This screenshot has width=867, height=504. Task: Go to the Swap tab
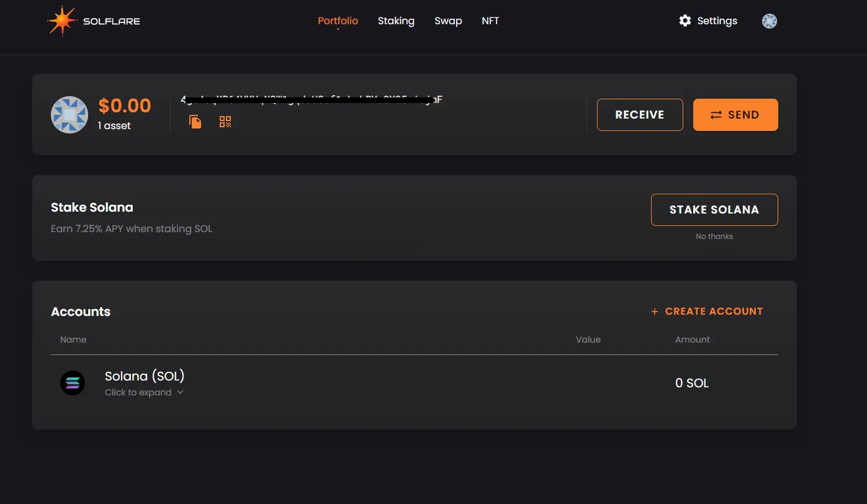[448, 20]
